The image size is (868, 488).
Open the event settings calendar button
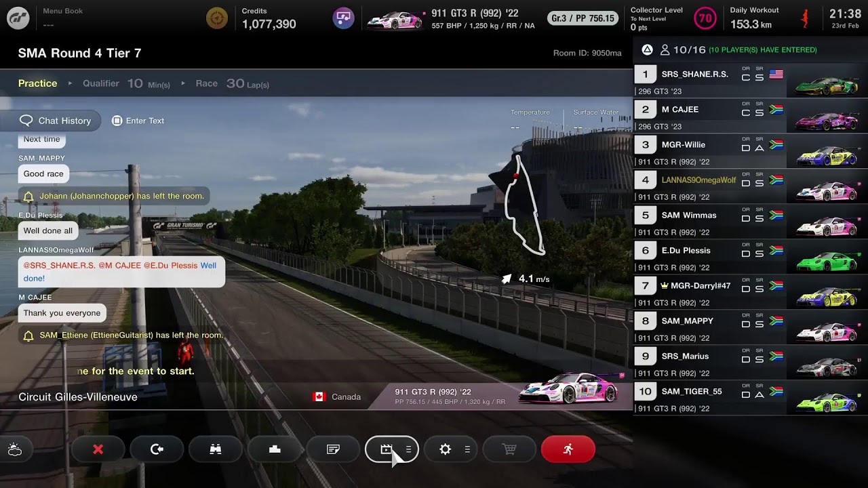[392, 449]
